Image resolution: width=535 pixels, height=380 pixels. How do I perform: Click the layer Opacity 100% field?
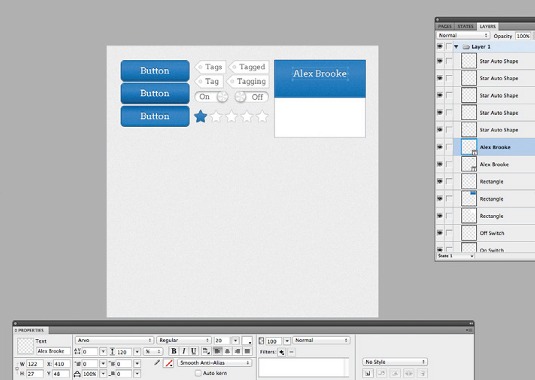[523, 35]
